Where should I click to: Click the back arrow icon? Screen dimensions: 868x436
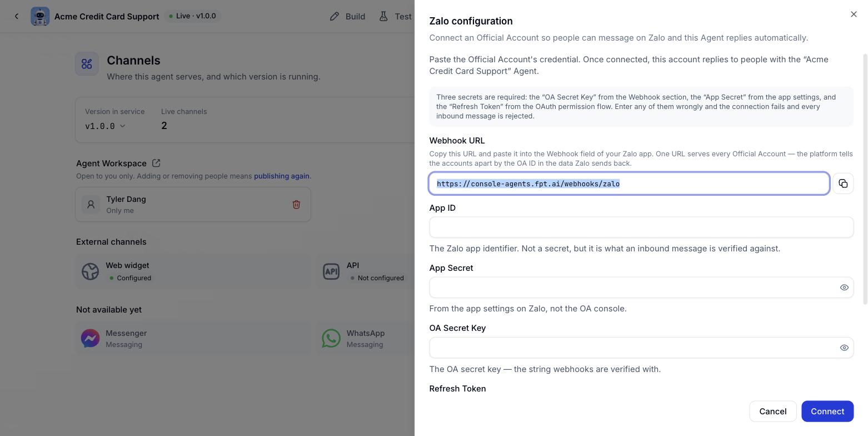point(17,16)
